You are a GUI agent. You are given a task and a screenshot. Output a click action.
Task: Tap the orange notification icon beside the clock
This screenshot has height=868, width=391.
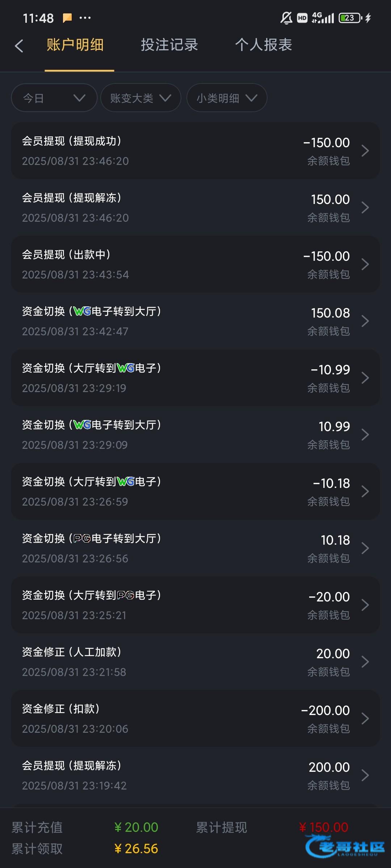point(67,18)
